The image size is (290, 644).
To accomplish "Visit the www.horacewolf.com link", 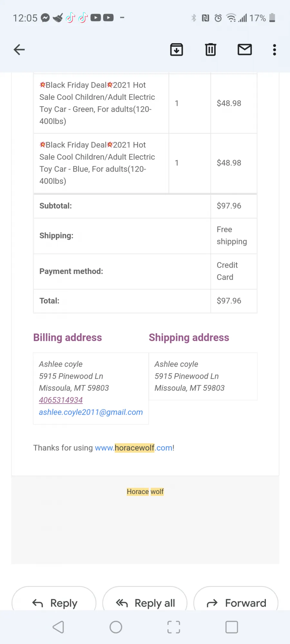I will click(x=134, y=448).
